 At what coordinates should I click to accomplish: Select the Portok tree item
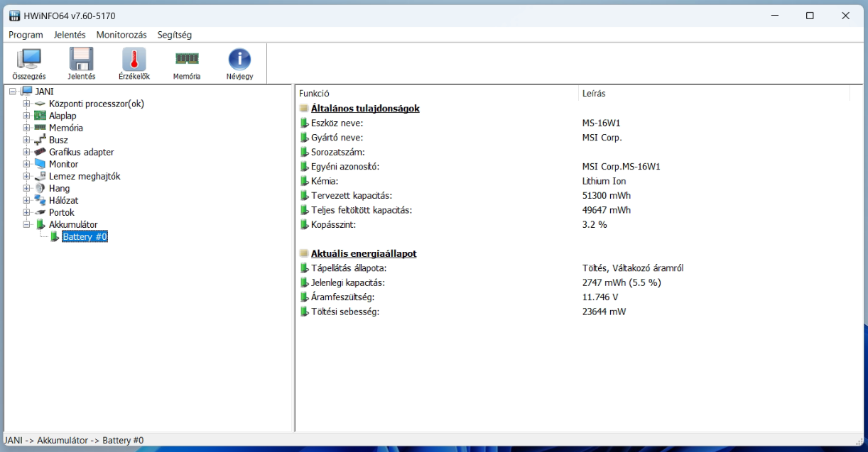click(62, 212)
